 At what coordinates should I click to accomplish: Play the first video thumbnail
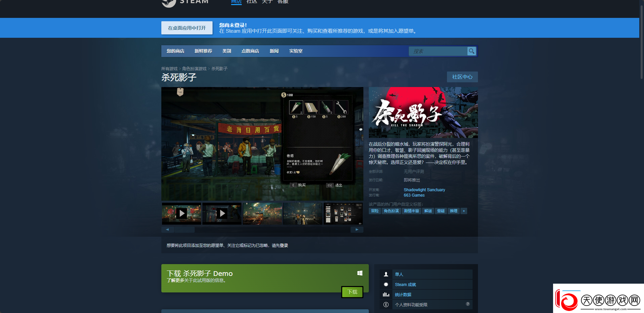click(x=182, y=214)
